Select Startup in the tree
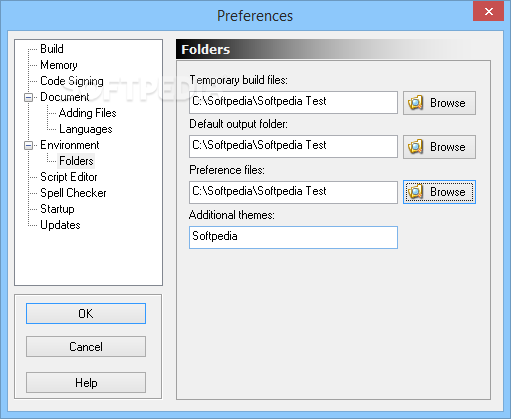 (x=57, y=209)
